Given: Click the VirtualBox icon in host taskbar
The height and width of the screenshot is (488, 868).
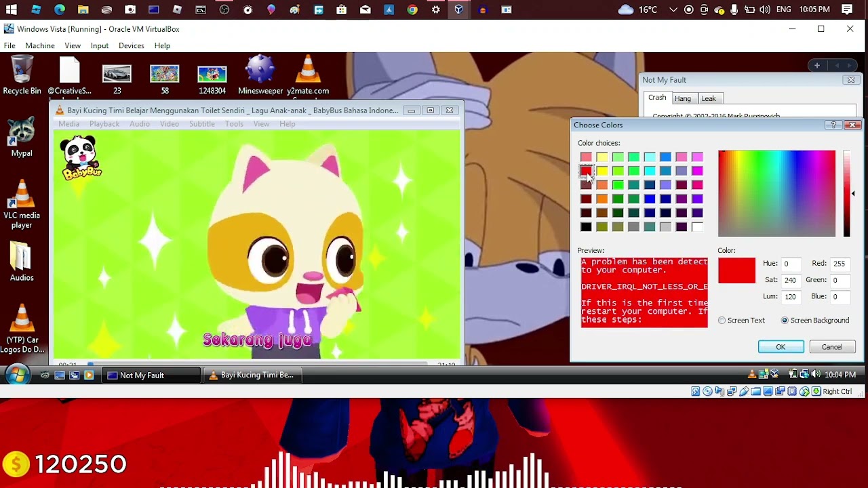Looking at the screenshot, I should [x=459, y=9].
